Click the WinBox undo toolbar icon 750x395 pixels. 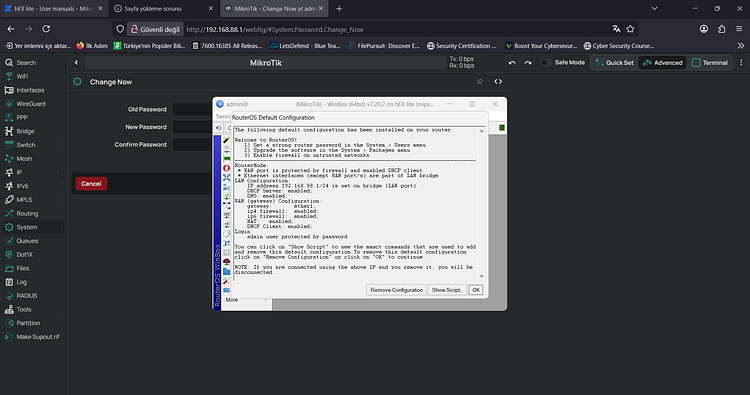click(219, 128)
